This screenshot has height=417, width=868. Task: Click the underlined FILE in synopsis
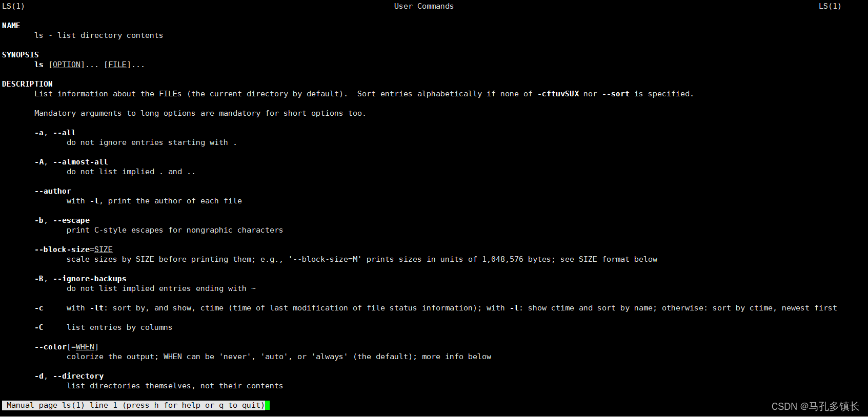coord(117,65)
